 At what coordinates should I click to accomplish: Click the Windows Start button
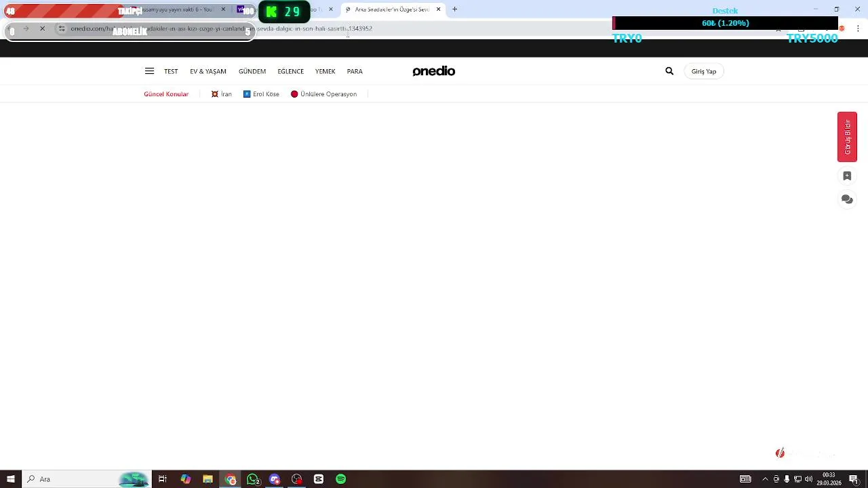(11, 479)
